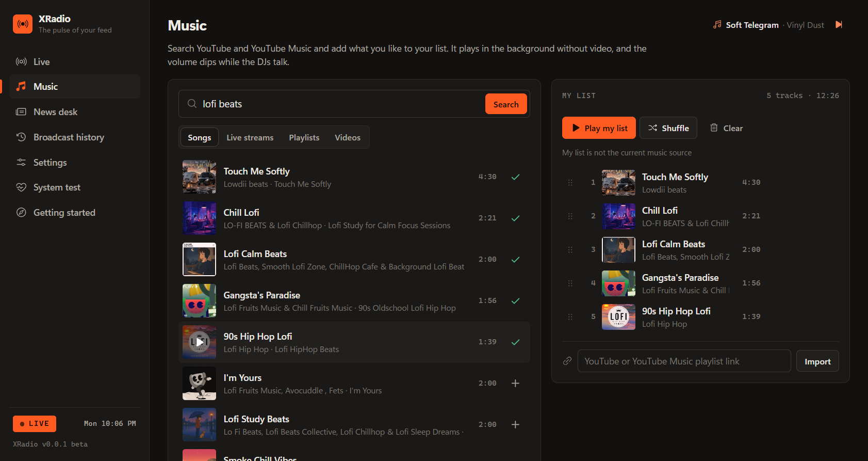Viewport: 868px width, 461px height.
Task: Switch to the Live streams tab
Action: (250, 138)
